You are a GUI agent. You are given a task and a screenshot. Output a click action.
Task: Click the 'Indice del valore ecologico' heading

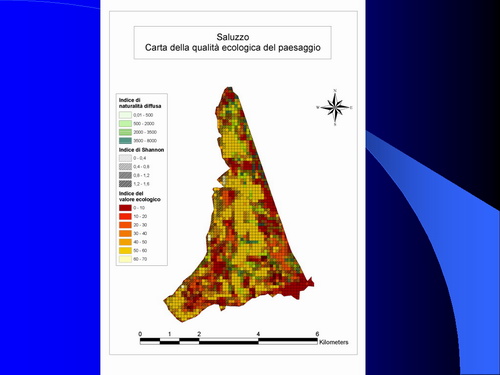tap(140, 196)
